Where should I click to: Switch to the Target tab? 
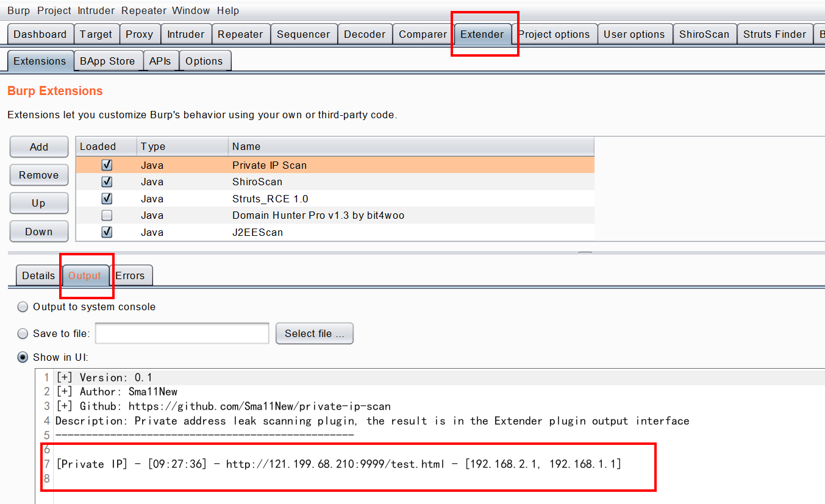[x=96, y=34]
